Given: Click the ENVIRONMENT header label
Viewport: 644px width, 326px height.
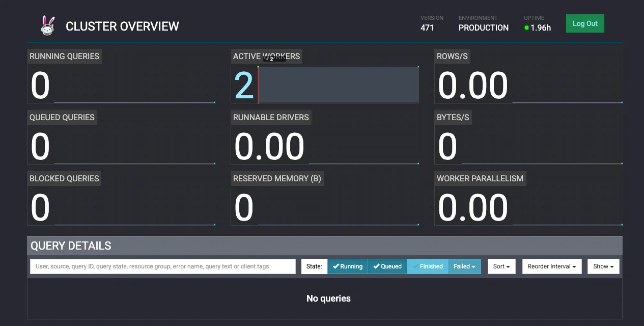Looking at the screenshot, I should click(478, 18).
